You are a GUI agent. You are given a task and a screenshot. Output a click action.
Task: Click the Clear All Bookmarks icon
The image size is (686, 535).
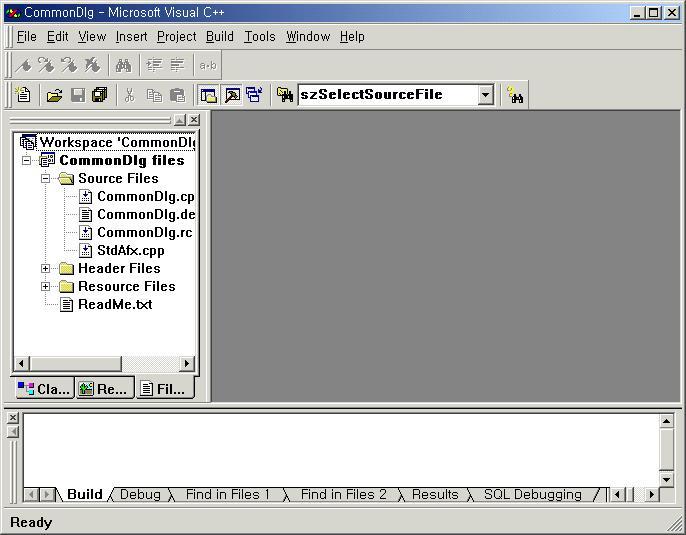[92, 65]
